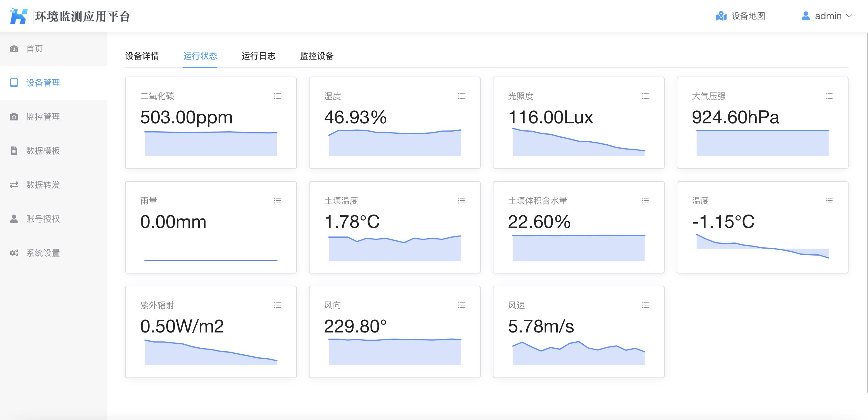The height and width of the screenshot is (420, 868).
Task: Switch to the 运行日志 tab
Action: point(259,56)
